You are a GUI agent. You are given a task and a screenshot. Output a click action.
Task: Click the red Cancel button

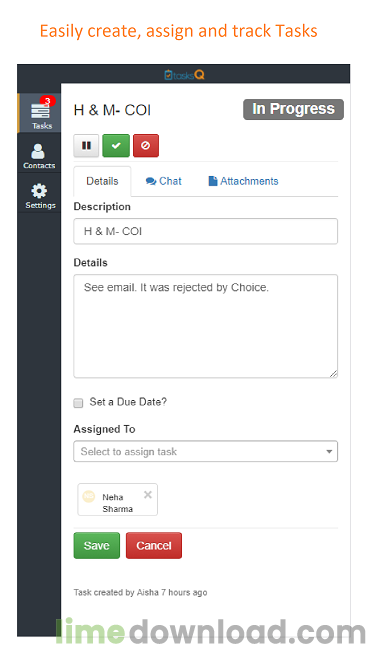click(154, 545)
